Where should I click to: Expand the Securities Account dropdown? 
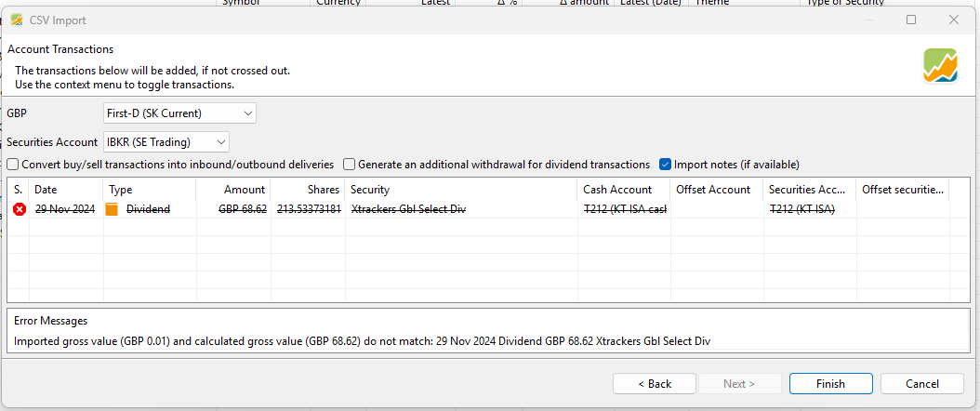click(x=166, y=142)
